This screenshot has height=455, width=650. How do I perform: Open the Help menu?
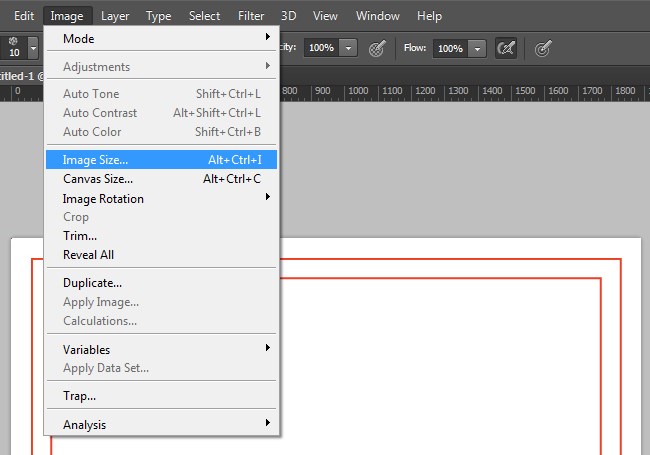[x=429, y=16]
